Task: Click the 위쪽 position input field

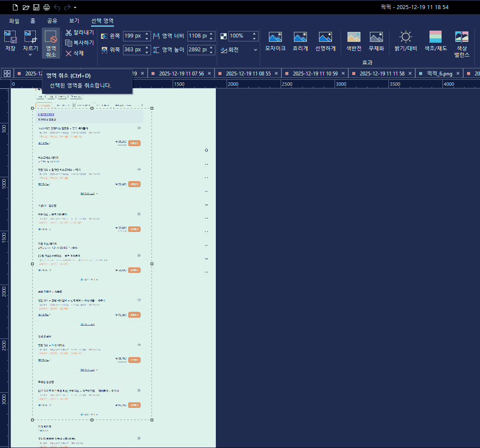Action: click(133, 50)
